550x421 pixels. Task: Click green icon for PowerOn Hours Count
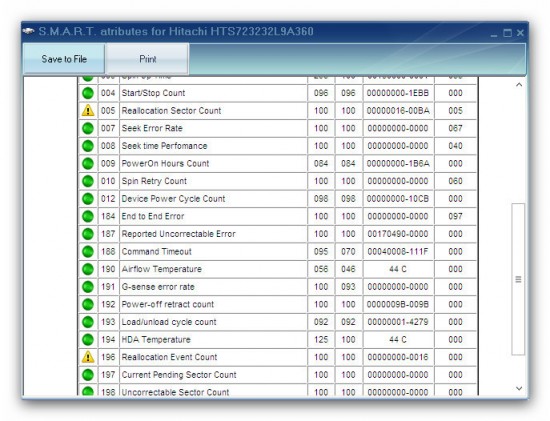pyautogui.click(x=88, y=163)
